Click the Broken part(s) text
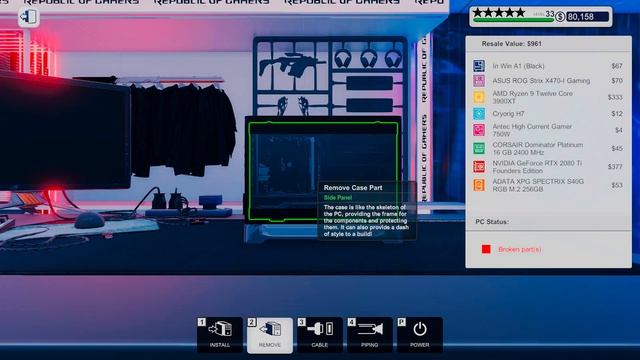Viewport: 640px width, 360px height. (520, 249)
